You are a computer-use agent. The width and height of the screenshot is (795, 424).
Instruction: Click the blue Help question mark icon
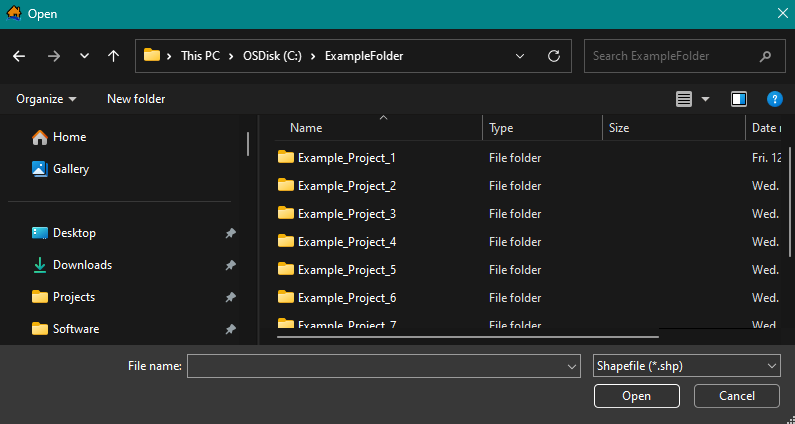point(774,99)
